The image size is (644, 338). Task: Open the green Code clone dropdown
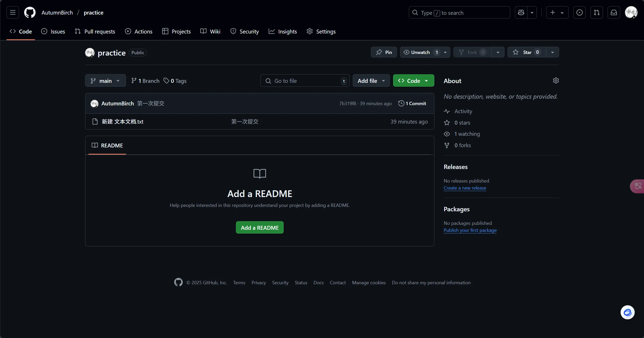[414, 81]
